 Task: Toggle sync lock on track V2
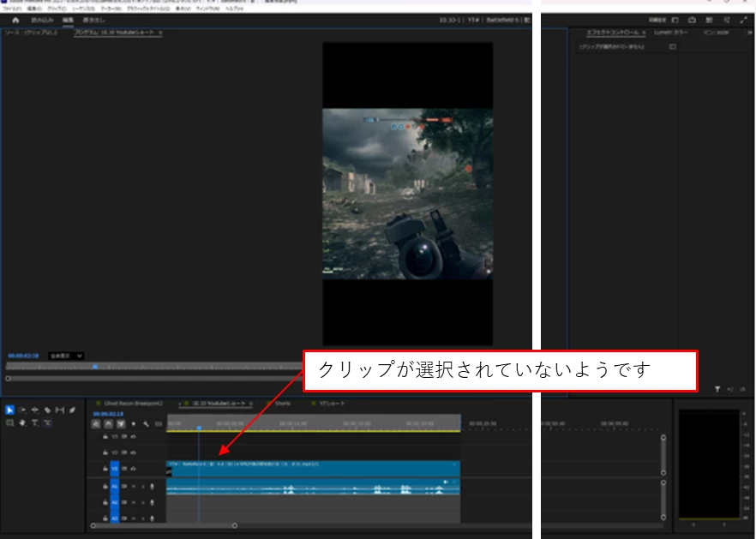[124, 452]
